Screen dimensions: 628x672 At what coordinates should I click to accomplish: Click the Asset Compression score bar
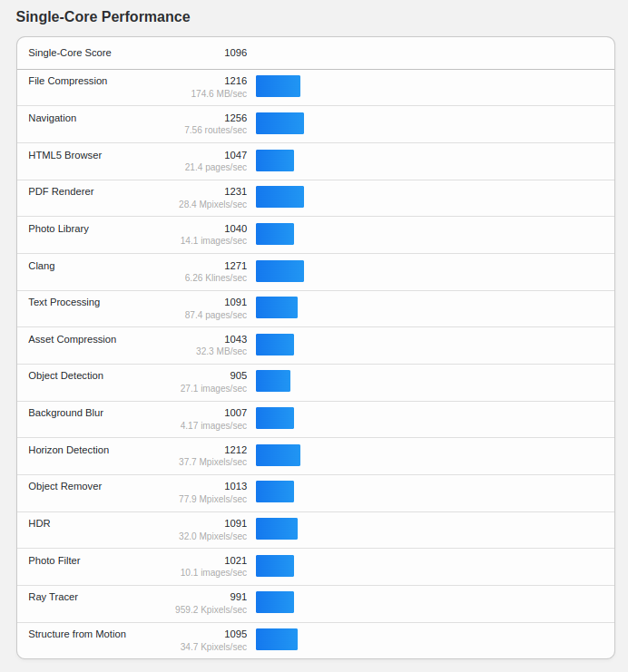coord(275,345)
